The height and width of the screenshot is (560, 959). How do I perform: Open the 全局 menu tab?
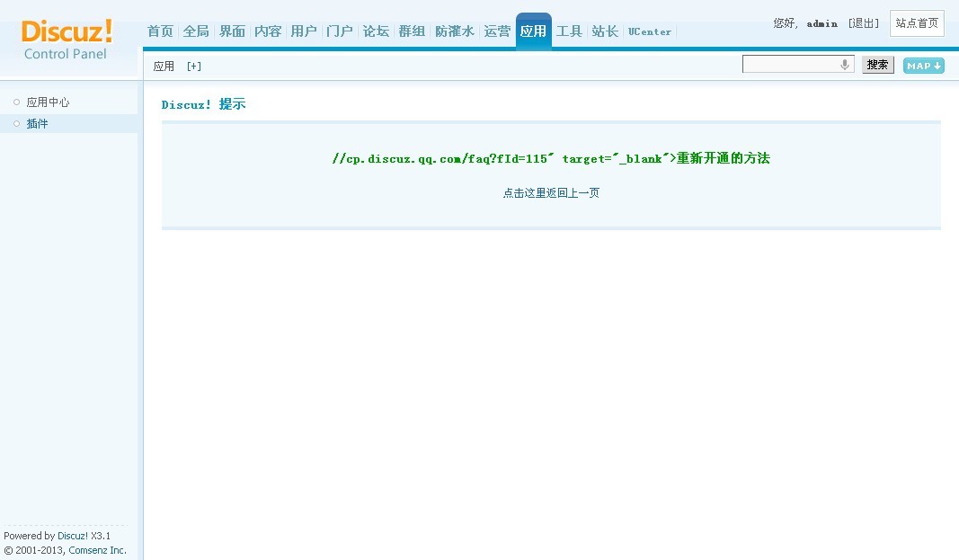click(x=196, y=31)
